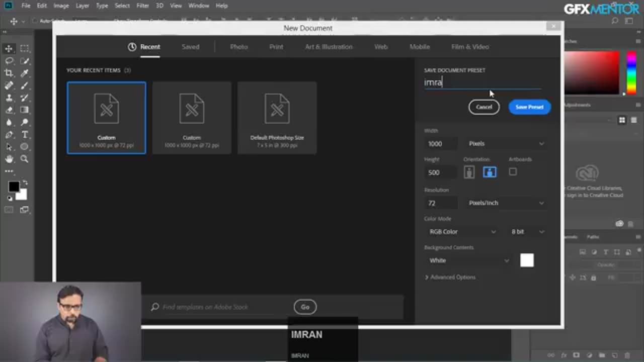
Task: Select the Zoom tool
Action: pos(24,159)
